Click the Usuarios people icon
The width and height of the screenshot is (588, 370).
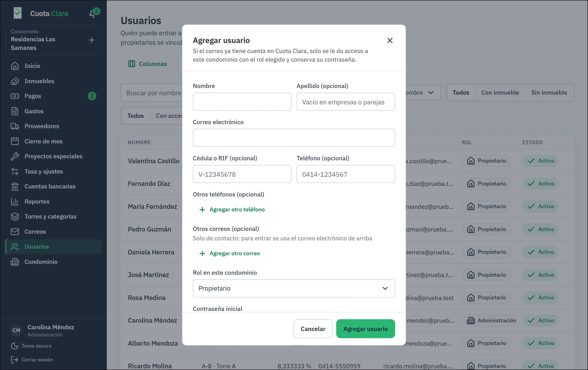[x=15, y=247]
